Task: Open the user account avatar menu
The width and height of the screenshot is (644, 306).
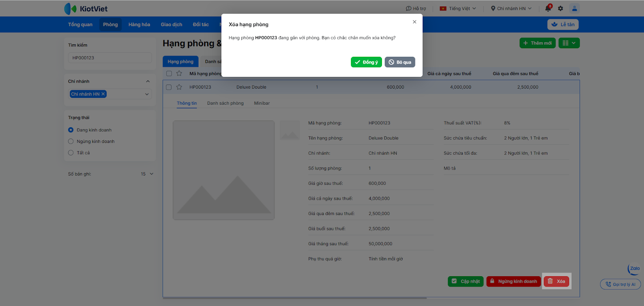Action: coord(574,8)
